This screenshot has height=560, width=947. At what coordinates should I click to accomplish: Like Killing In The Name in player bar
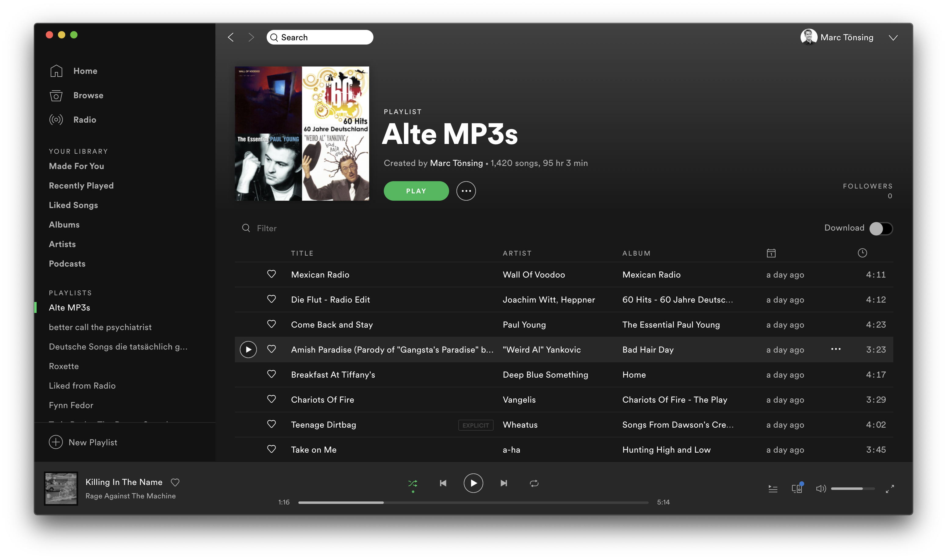pos(175,482)
